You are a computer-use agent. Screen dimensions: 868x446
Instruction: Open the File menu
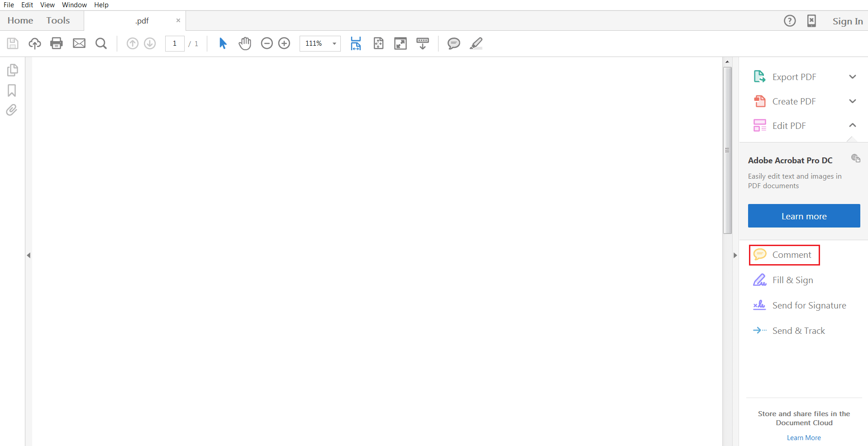pos(9,5)
